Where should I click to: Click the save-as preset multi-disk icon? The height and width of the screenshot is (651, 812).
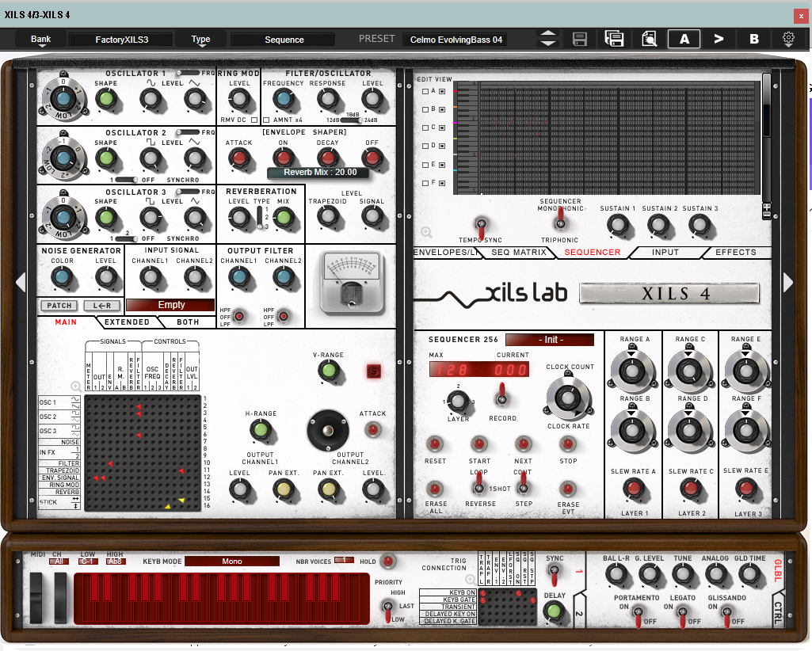(x=614, y=39)
